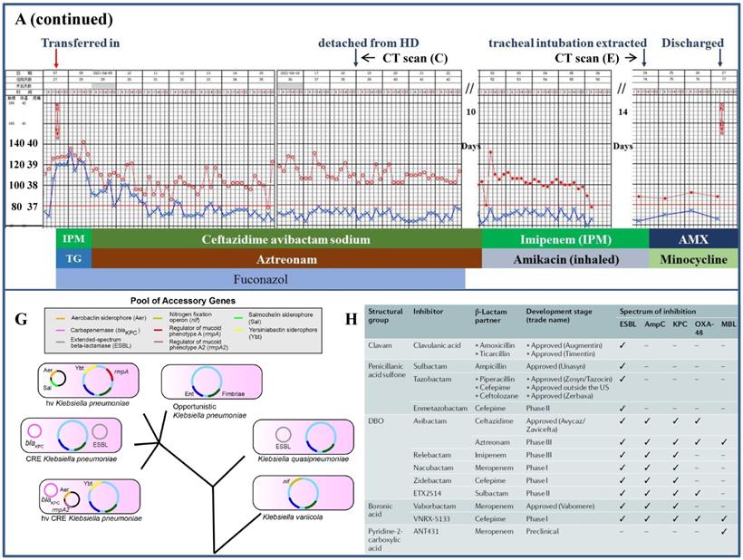Click the 'hv CRE Klebsiella pneumoniae' cell diagram

pos(90,496)
